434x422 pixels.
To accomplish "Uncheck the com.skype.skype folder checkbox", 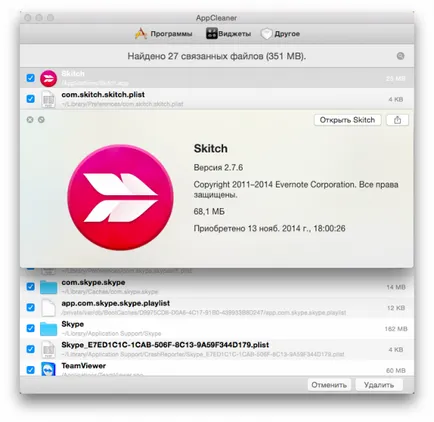I will click(31, 287).
